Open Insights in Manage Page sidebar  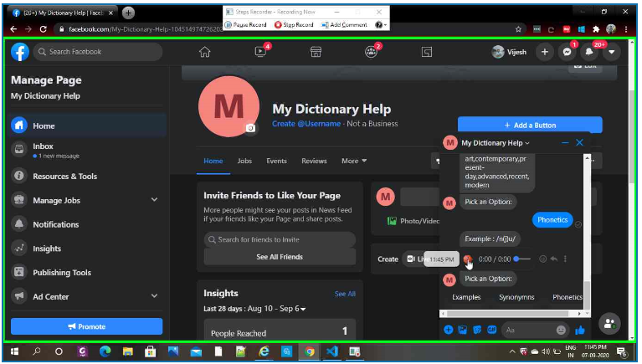87,249
